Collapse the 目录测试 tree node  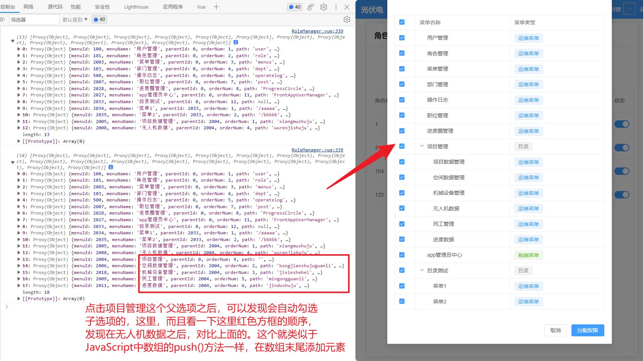coord(422,270)
